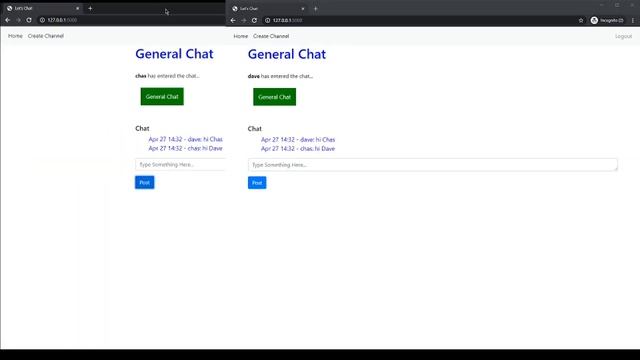Go back in right incognito browser window
This screenshot has height=360, width=640.
tap(233, 20)
